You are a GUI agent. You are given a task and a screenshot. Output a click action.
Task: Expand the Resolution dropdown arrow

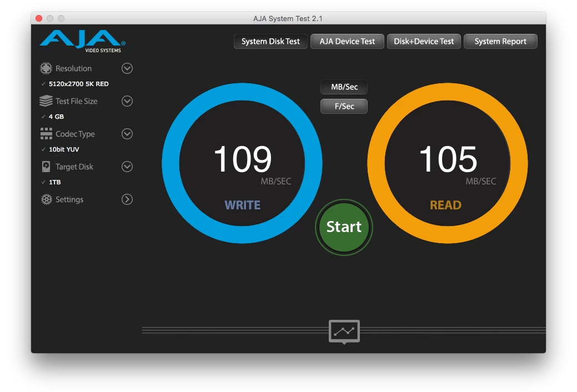[127, 68]
